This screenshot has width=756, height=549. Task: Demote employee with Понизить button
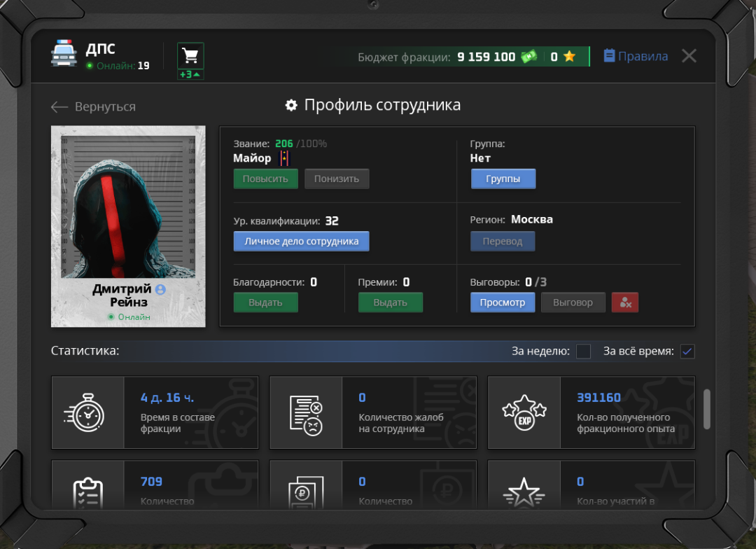coord(337,179)
